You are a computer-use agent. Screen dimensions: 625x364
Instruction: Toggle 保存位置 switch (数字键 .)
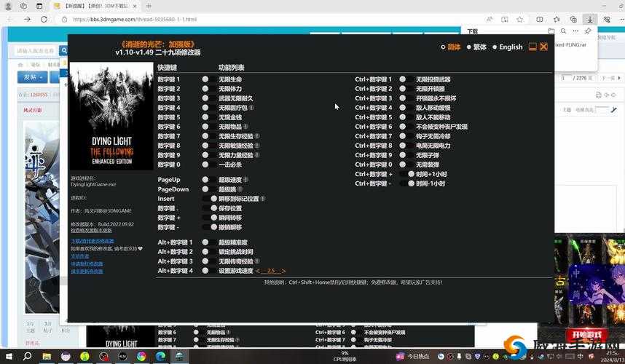[211, 208]
